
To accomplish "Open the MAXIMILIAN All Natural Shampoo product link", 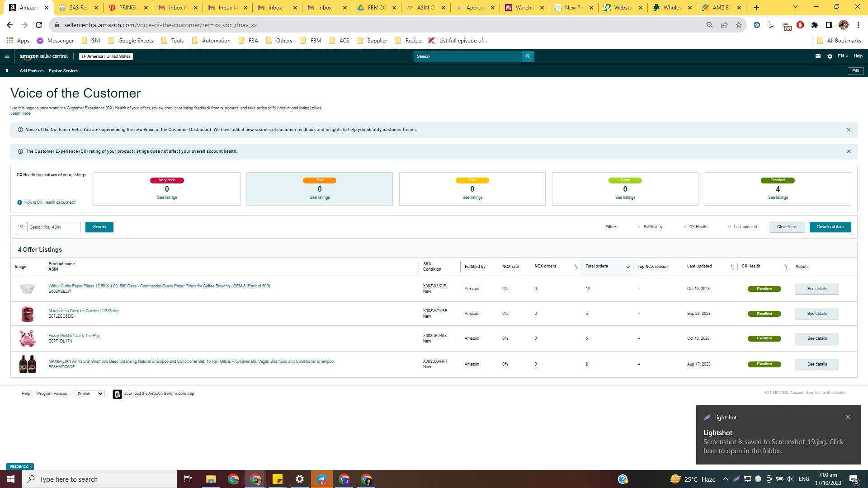I will [191, 362].
